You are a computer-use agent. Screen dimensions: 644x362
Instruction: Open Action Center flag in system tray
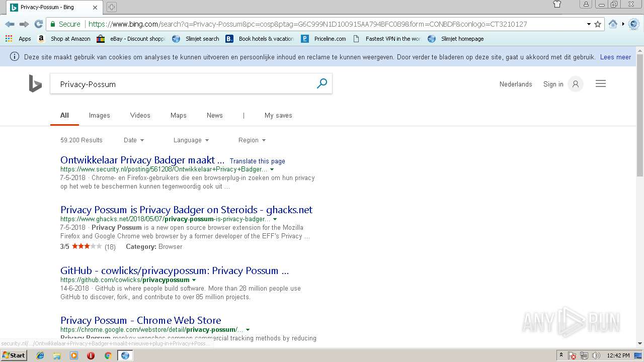click(x=572, y=355)
